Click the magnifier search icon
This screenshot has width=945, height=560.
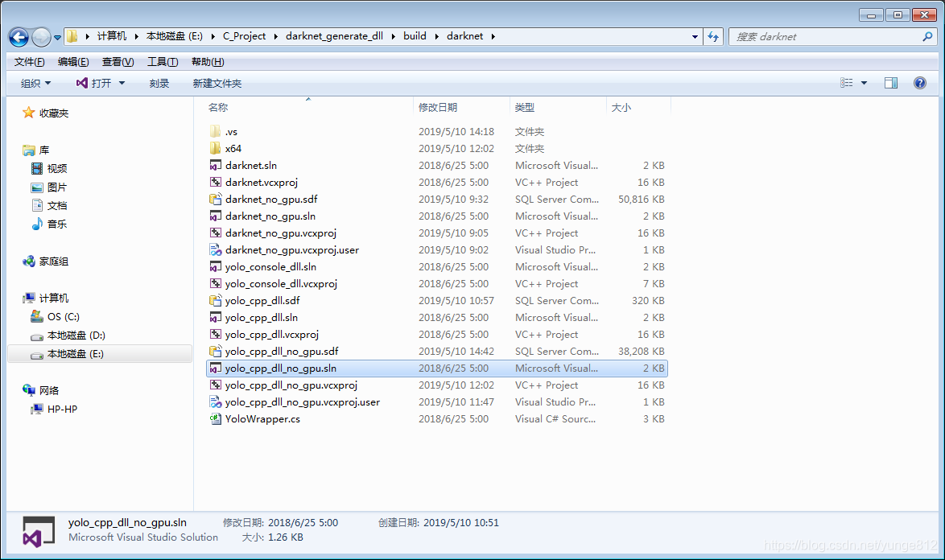[x=927, y=37]
